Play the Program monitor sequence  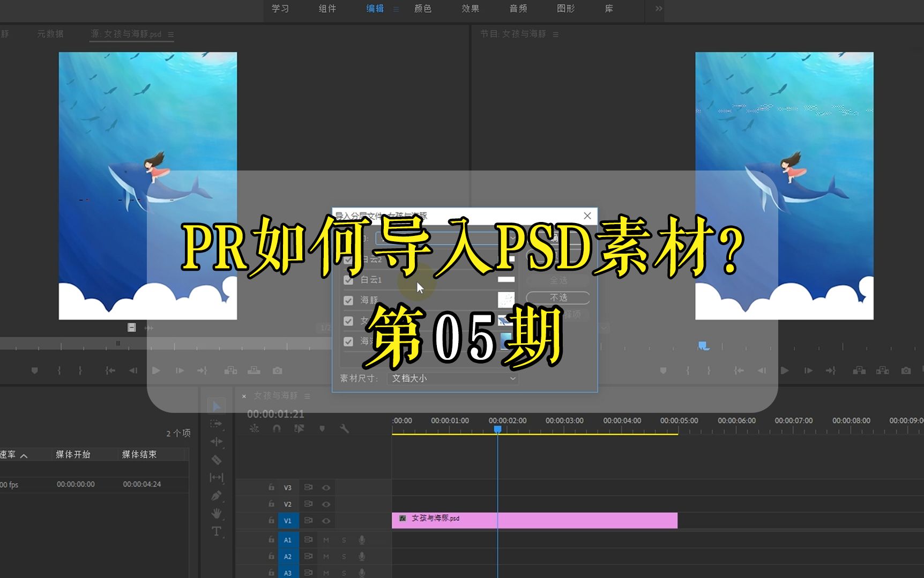tap(785, 370)
